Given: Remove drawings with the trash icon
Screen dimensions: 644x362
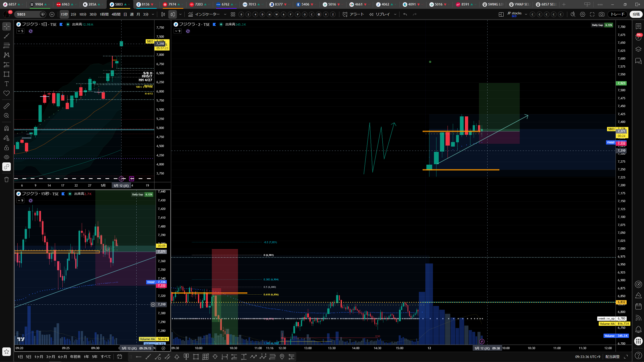Looking at the screenshot, I should 7,179.
